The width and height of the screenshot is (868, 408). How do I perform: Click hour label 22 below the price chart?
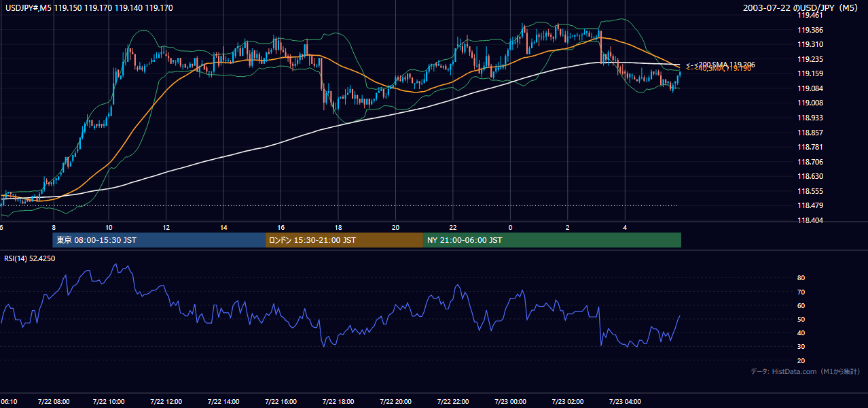(452, 227)
